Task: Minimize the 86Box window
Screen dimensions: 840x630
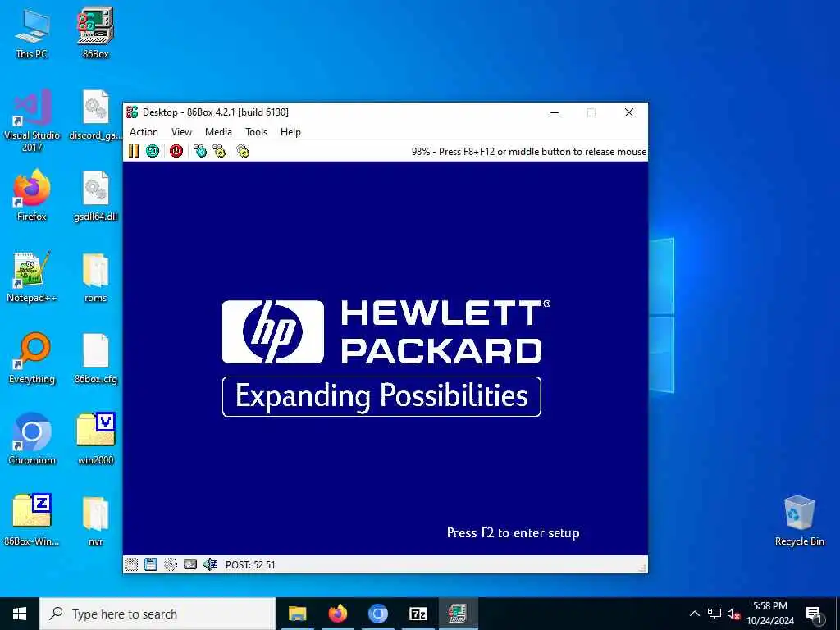Action: (x=555, y=112)
